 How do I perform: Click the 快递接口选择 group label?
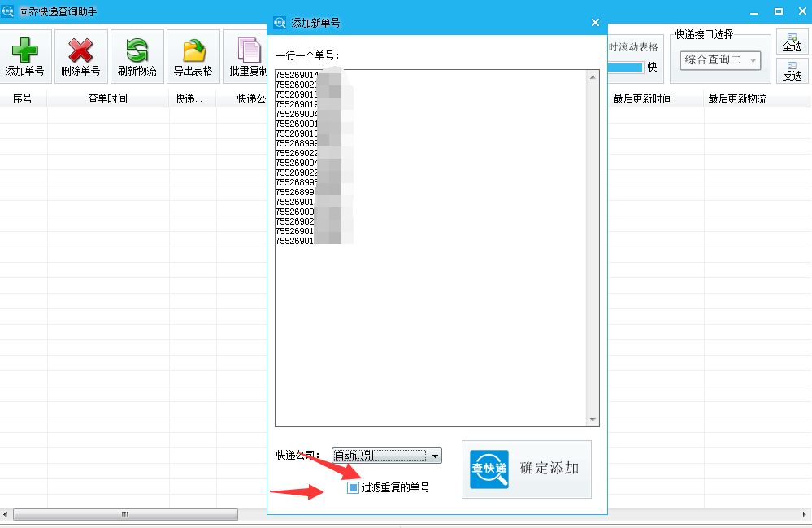(x=704, y=34)
